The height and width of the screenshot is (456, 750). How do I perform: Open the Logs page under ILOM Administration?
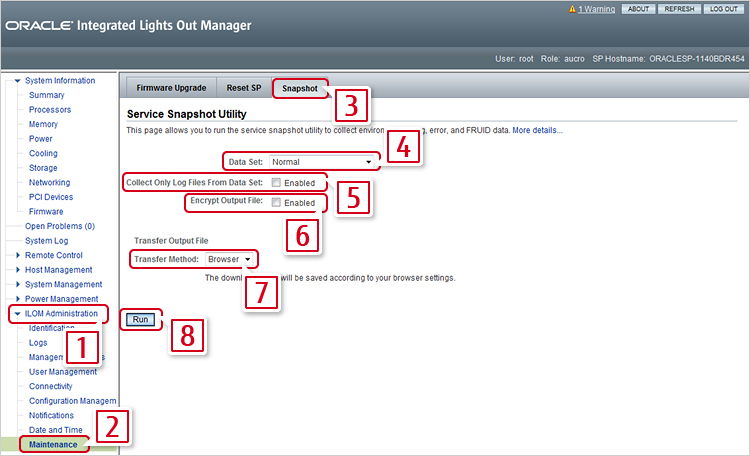38,343
